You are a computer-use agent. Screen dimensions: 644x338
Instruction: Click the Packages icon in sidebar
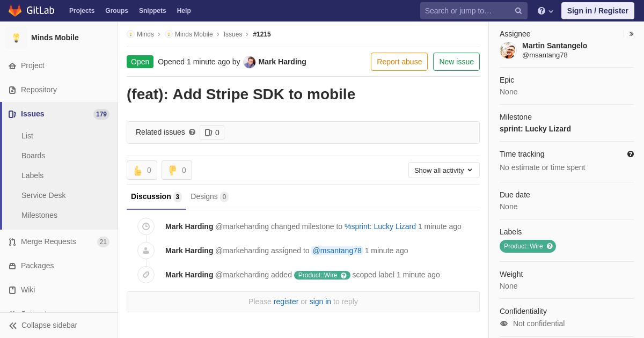click(12, 266)
